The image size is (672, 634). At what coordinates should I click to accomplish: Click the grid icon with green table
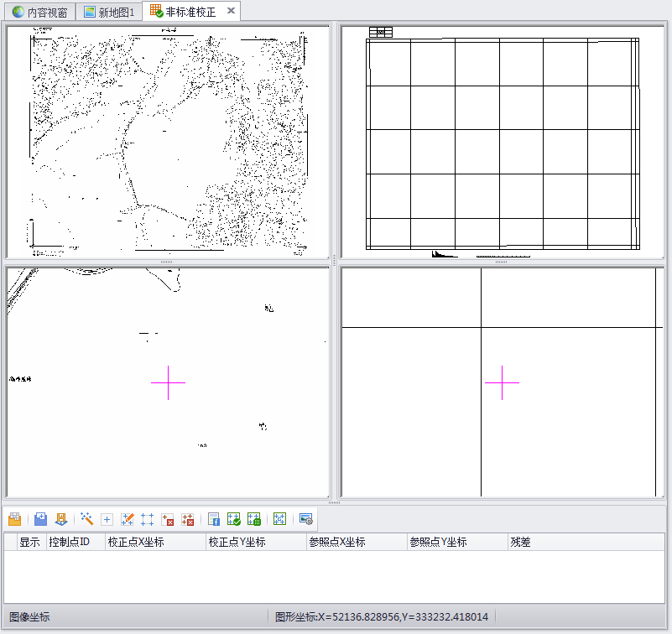(254, 519)
